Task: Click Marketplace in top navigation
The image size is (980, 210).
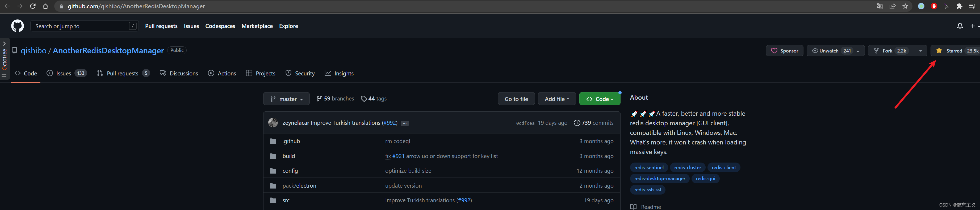Action: click(x=257, y=26)
